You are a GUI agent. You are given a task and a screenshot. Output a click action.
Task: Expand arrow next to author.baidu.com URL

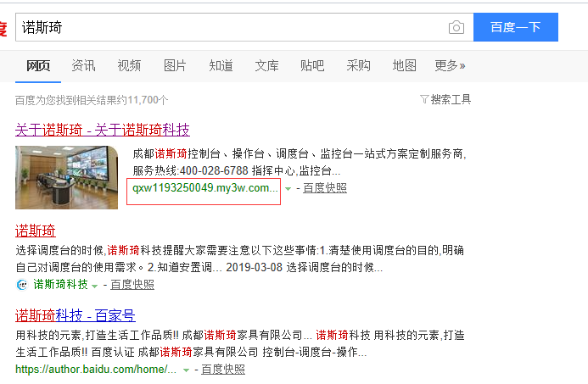[x=186, y=370]
